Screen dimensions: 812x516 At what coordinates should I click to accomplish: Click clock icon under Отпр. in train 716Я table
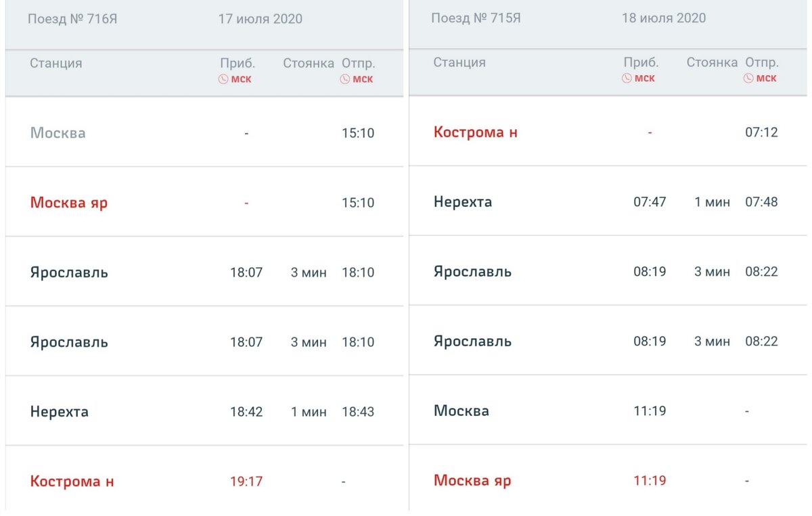[344, 79]
